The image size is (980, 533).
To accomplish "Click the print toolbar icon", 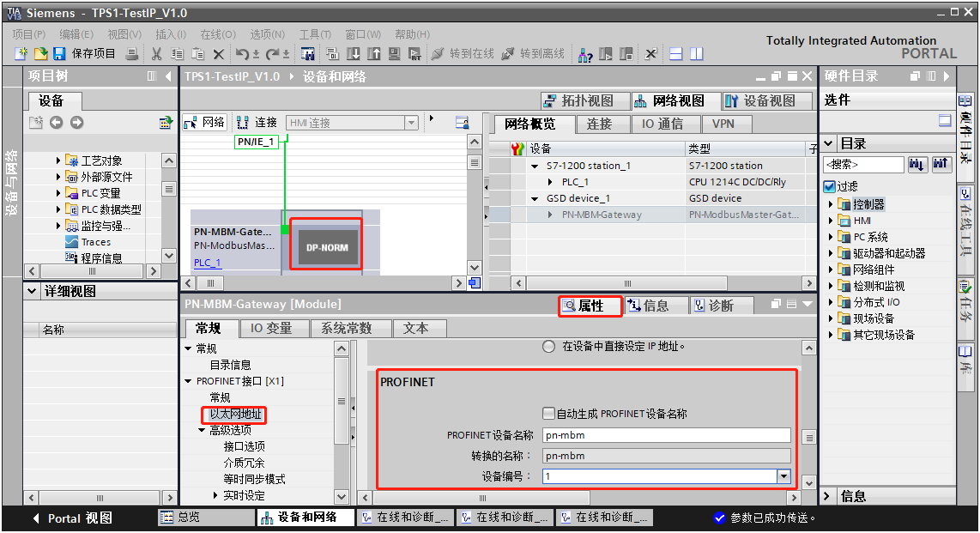I will (132, 54).
